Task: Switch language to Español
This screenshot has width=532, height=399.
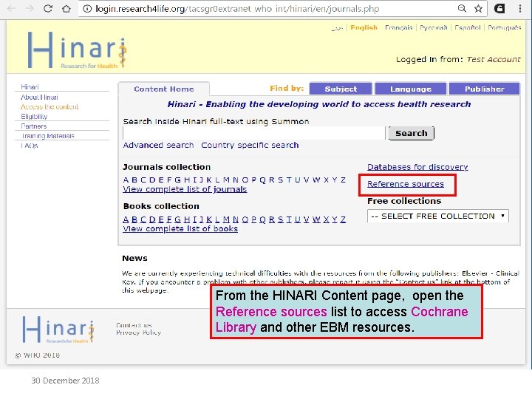Action: click(x=468, y=27)
